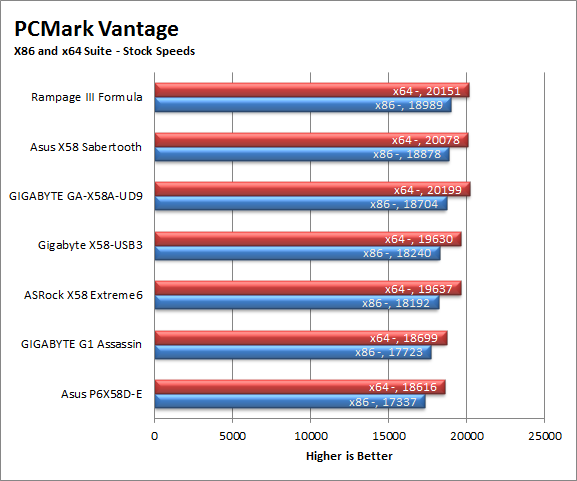Click the blue bar labeled x86 18240

point(298,254)
